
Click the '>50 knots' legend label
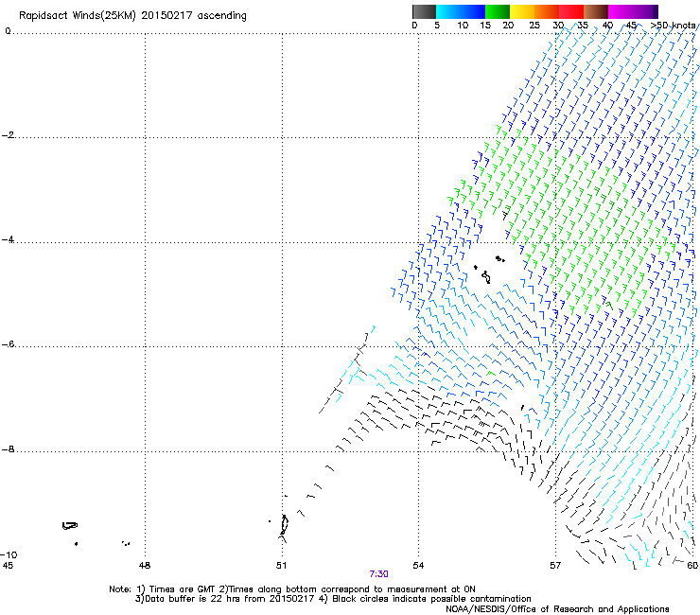(673, 25)
